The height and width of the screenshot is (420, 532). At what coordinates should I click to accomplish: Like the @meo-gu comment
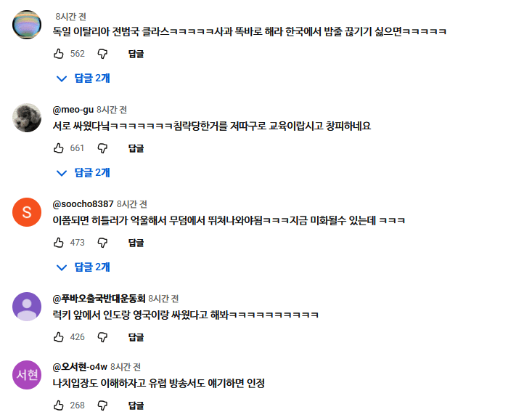click(x=59, y=148)
